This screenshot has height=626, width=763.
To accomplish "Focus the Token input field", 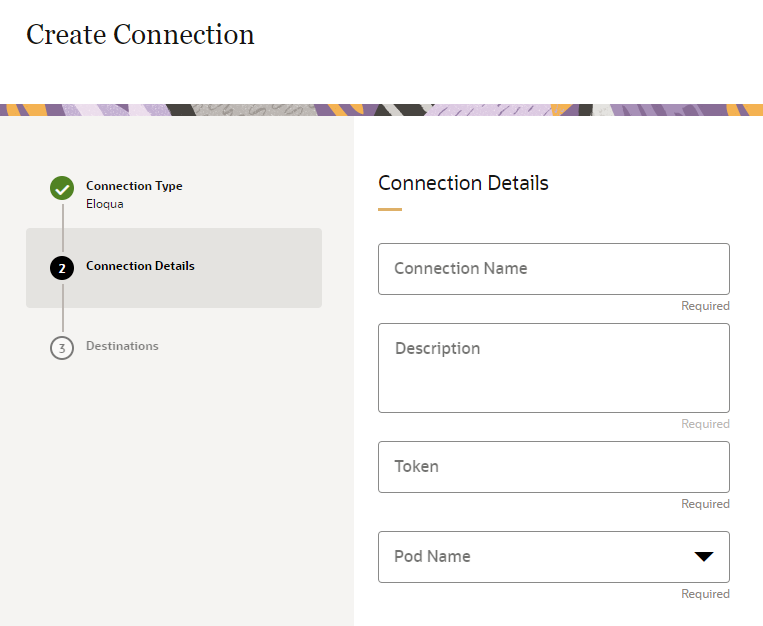I will click(553, 467).
